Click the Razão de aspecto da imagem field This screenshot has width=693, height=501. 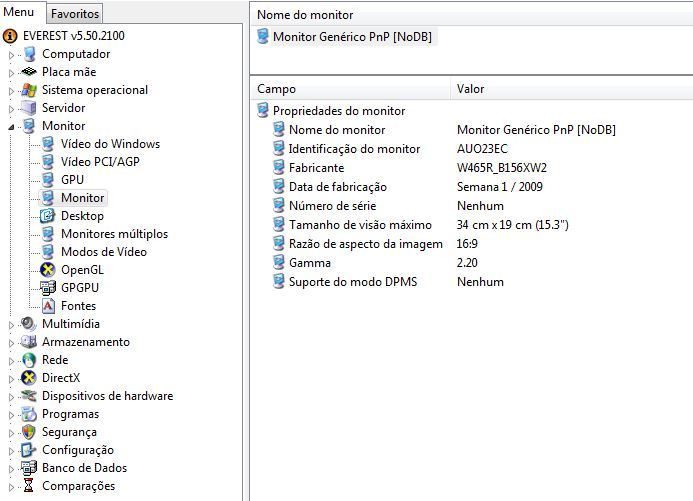(x=366, y=244)
